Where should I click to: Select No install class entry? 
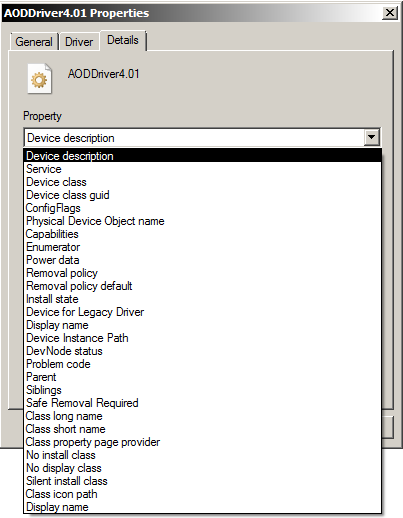click(x=203, y=455)
